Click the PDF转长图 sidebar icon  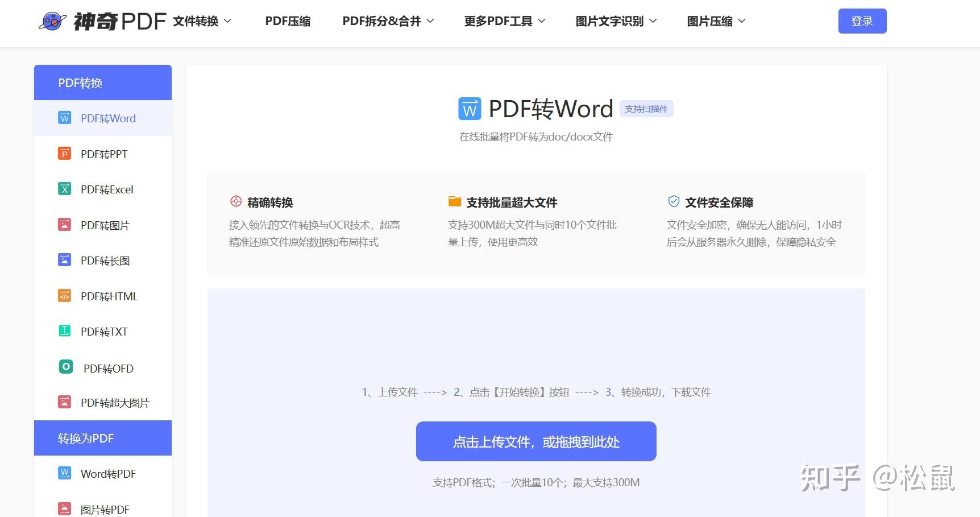tap(65, 260)
